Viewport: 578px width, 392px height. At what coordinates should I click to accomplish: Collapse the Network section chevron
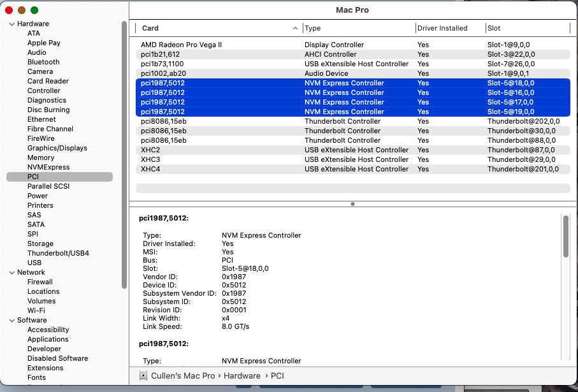point(12,273)
